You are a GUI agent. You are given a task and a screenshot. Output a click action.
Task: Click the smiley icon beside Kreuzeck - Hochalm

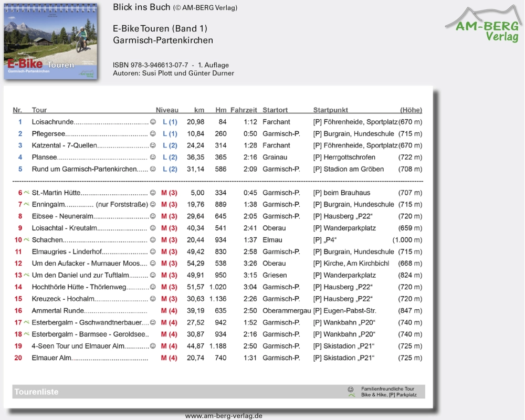click(x=153, y=299)
